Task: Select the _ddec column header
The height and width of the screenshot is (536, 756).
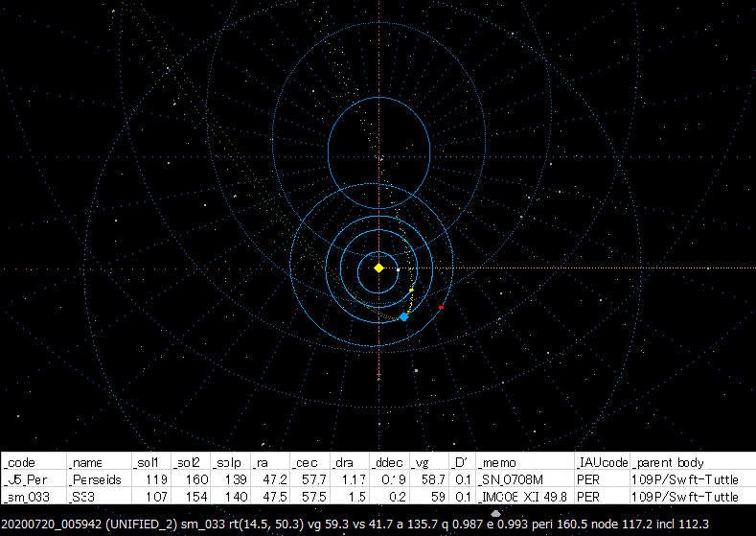Action: coord(389,462)
